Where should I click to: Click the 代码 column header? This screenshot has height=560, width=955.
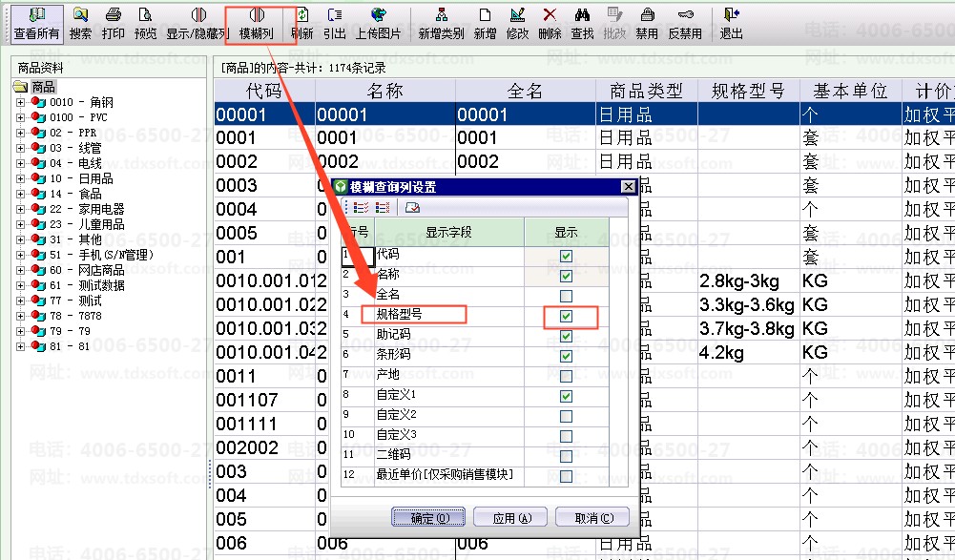[x=264, y=91]
